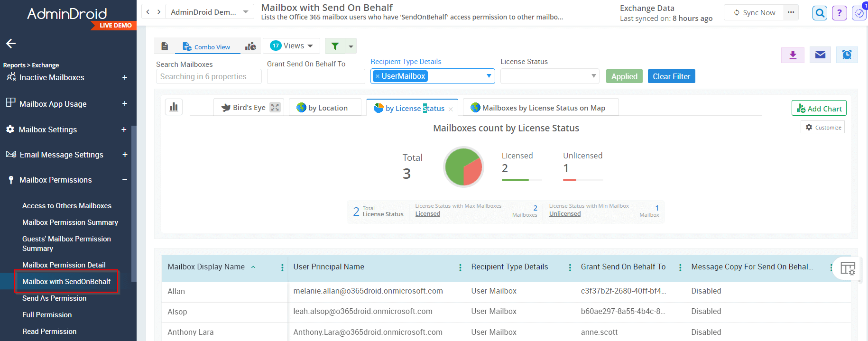Click the envelope email report icon

point(820,55)
